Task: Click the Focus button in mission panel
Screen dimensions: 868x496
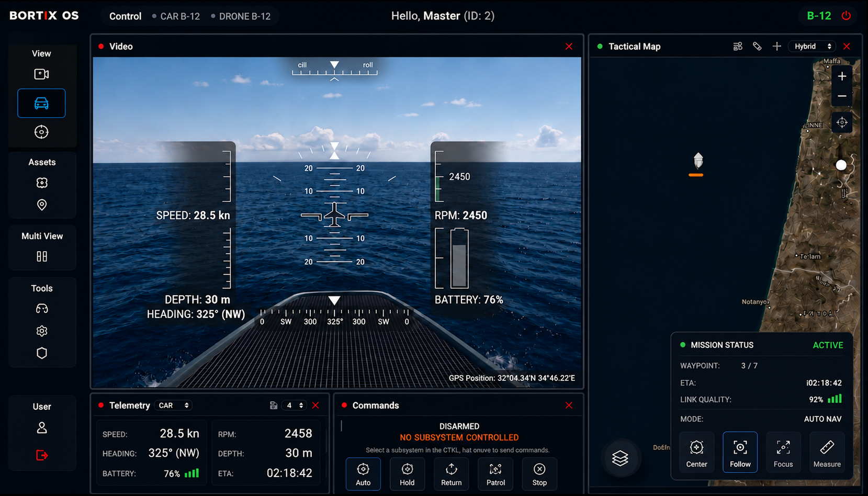Action: click(783, 452)
